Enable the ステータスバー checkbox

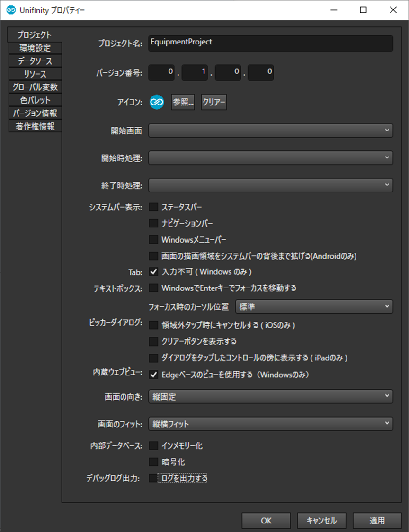point(153,207)
